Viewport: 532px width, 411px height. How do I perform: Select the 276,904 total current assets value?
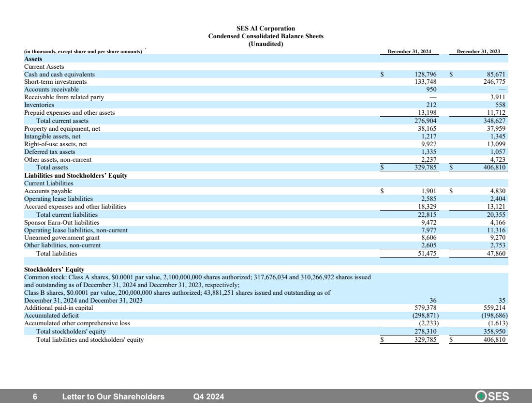(x=426, y=121)
